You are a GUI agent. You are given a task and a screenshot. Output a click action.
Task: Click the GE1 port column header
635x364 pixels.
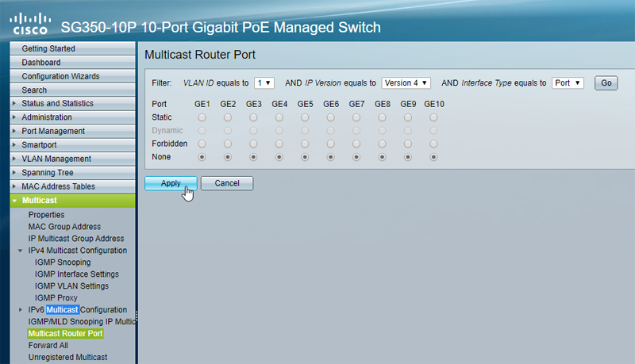click(202, 104)
